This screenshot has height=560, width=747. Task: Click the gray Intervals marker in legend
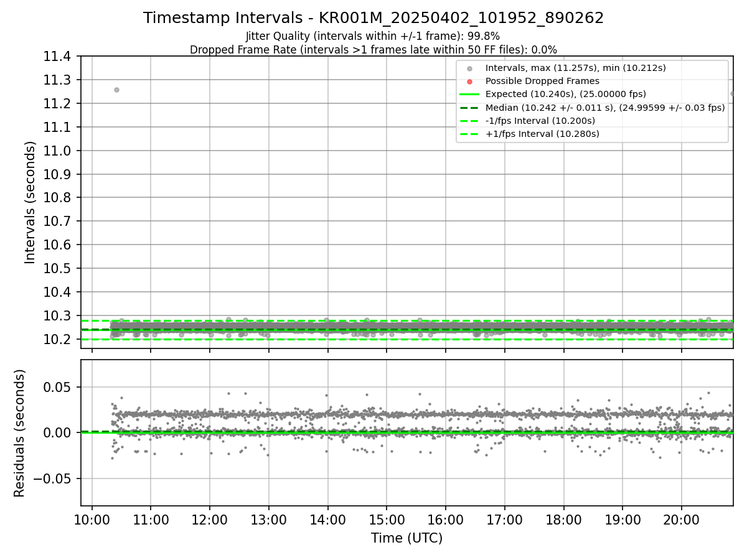(470, 68)
